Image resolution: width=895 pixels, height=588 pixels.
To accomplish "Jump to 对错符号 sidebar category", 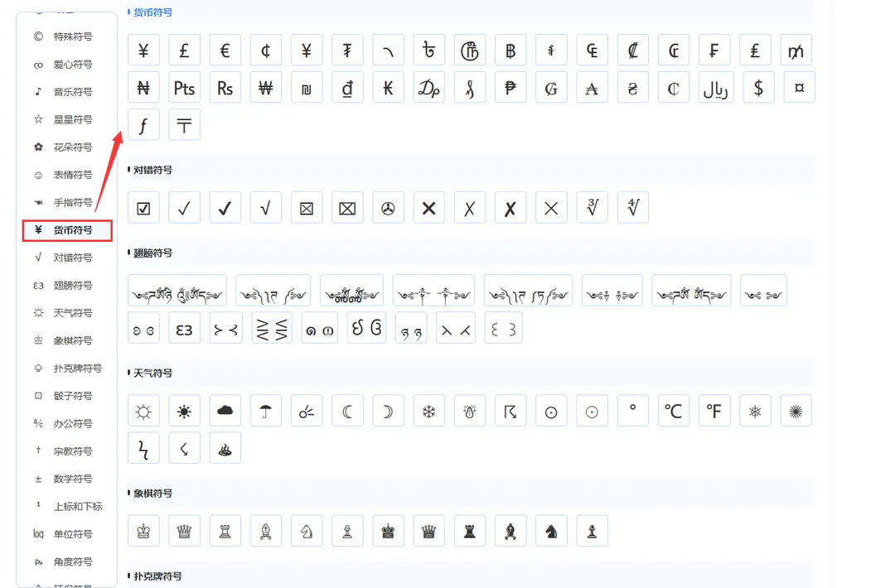I will point(66,258).
